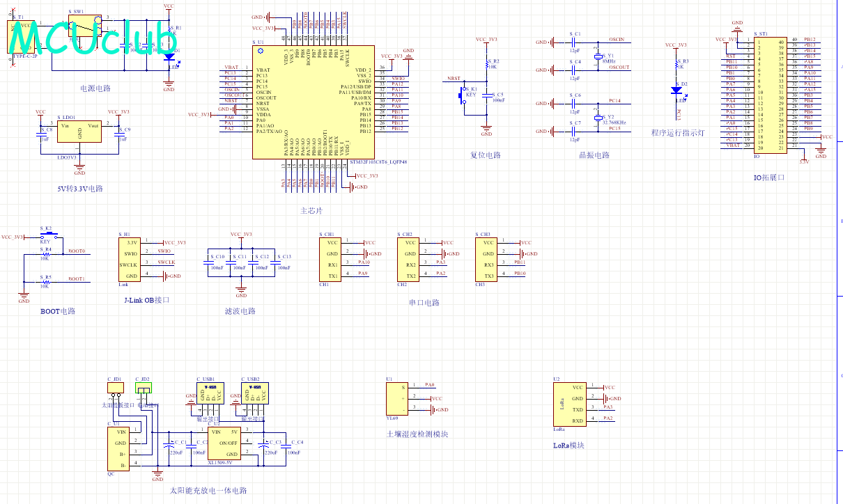Select the S_CH3 serial connector block
The width and height of the screenshot is (843, 504).
click(488, 260)
